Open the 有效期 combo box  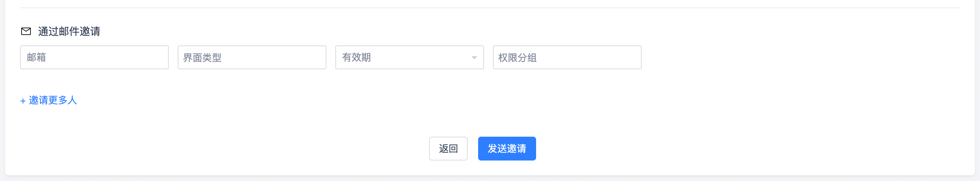pyautogui.click(x=409, y=57)
